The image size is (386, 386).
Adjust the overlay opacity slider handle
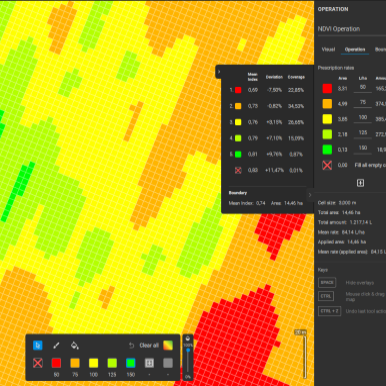[x=188, y=350]
